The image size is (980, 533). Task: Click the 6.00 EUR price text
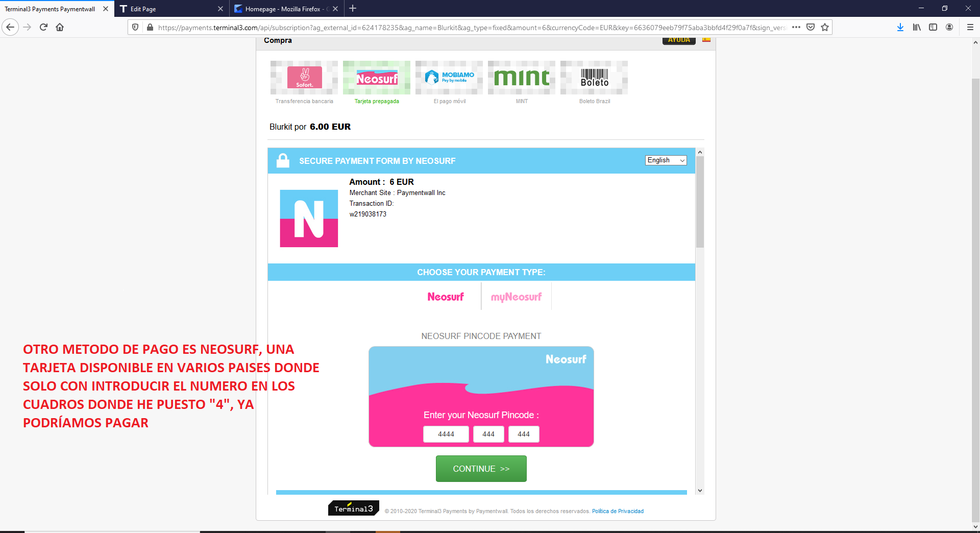(330, 127)
